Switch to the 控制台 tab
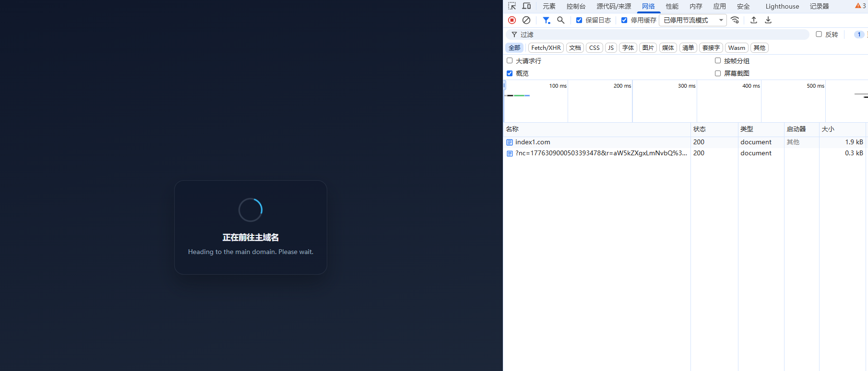This screenshot has height=371, width=868. 576,6
